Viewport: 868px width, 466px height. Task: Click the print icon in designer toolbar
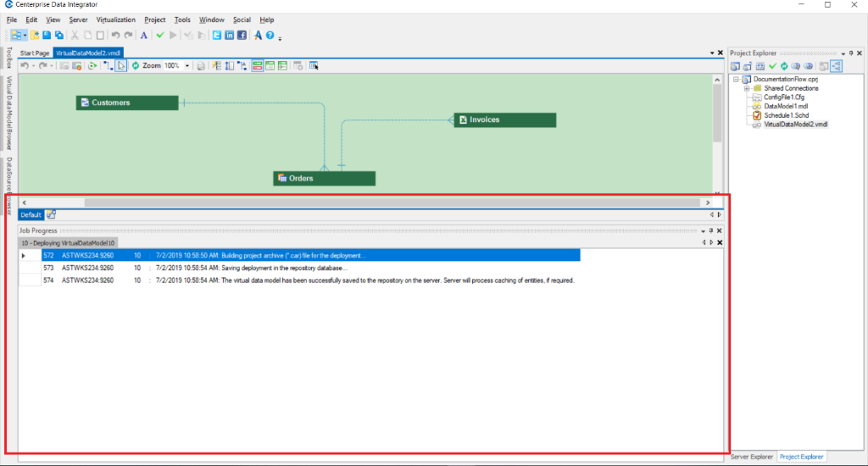[200, 65]
